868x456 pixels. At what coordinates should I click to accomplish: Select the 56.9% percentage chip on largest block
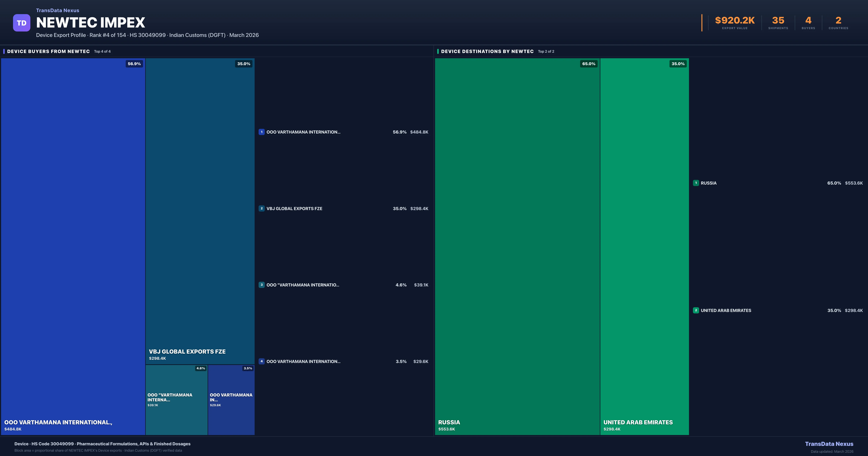coord(134,63)
